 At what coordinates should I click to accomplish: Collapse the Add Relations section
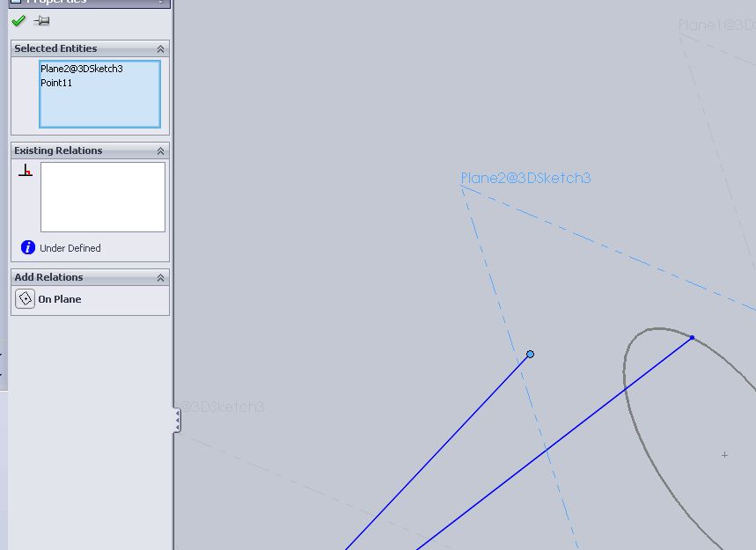(160, 278)
